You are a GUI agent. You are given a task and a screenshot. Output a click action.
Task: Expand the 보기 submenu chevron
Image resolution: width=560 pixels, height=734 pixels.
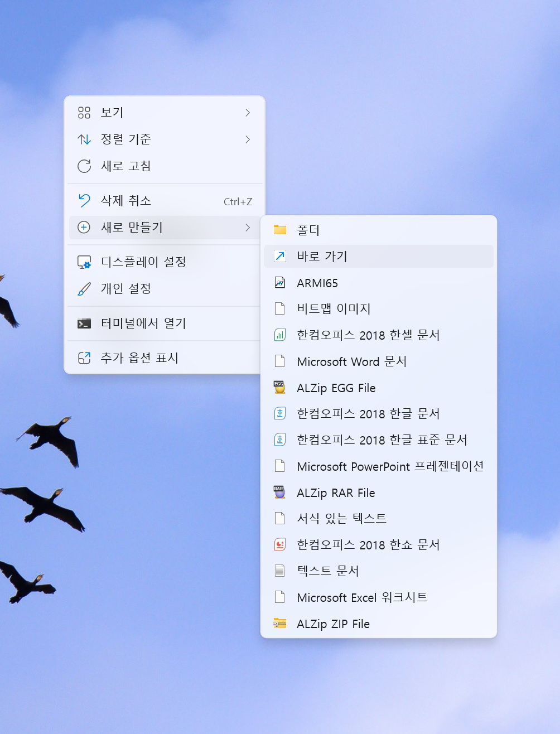click(248, 113)
